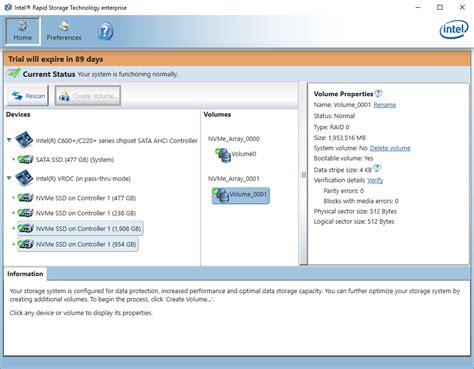Screen dimensions: 474x369
Task: Click the NVMe_Array_0000 label
Action: click(x=234, y=139)
